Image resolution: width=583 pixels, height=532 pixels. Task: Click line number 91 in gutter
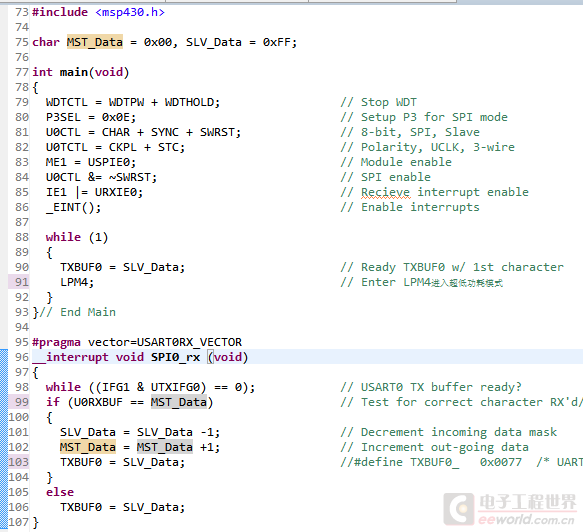[22, 282]
